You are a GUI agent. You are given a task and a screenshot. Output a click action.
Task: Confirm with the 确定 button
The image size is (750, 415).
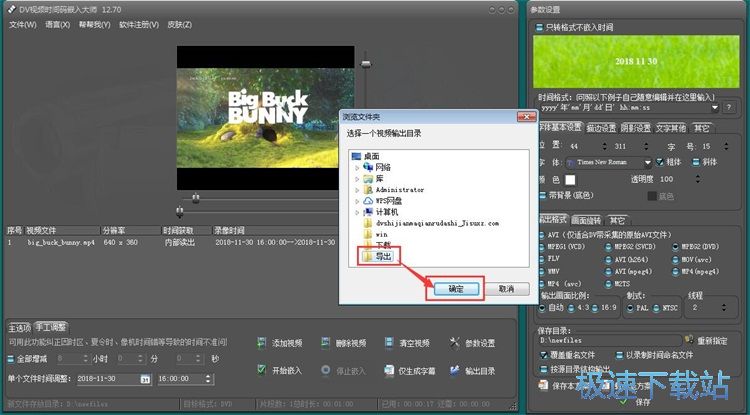click(x=456, y=289)
